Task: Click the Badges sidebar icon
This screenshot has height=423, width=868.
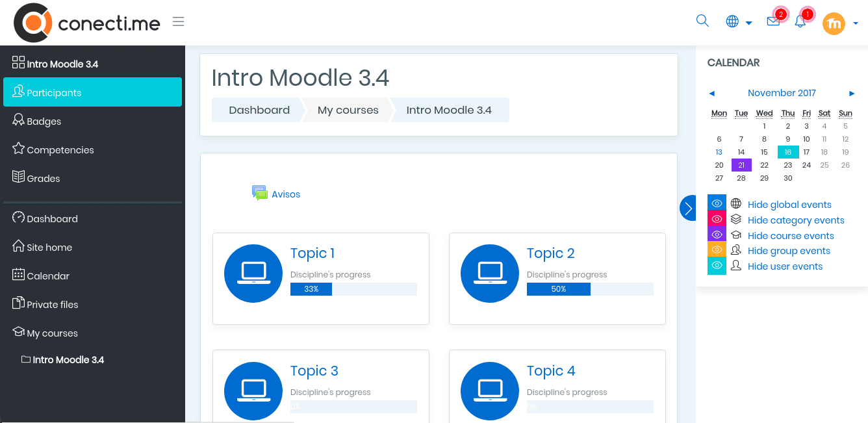Action: [18, 120]
